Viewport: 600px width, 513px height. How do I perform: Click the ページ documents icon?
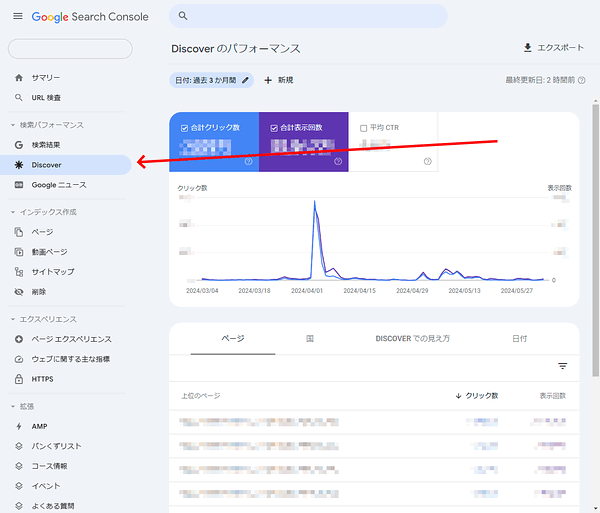point(19,232)
